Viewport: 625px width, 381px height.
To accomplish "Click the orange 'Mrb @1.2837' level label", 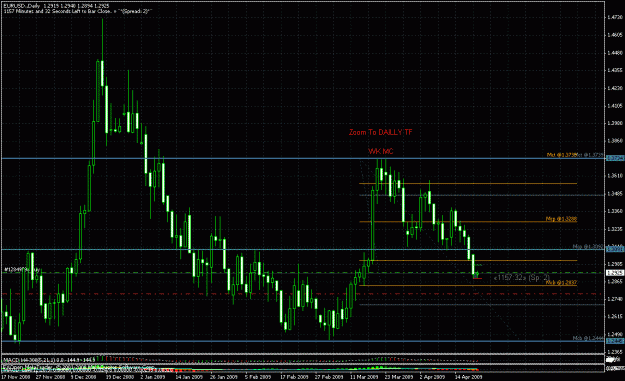I will click(x=561, y=283).
